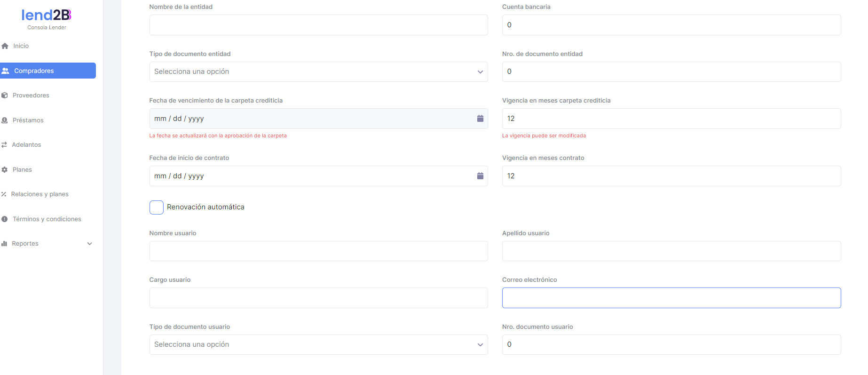
Task: Open calendar picker for fecha de vencimiento
Action: (x=480, y=119)
